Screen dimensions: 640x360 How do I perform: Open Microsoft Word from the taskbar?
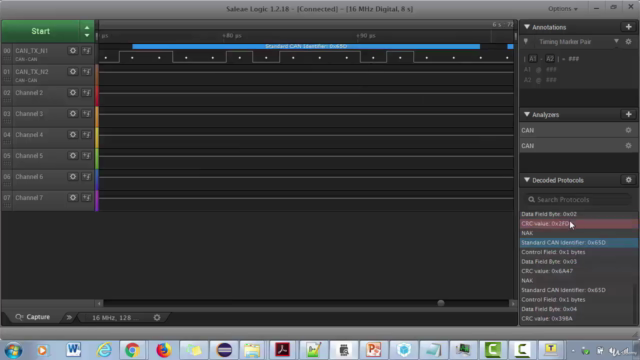click(73, 350)
